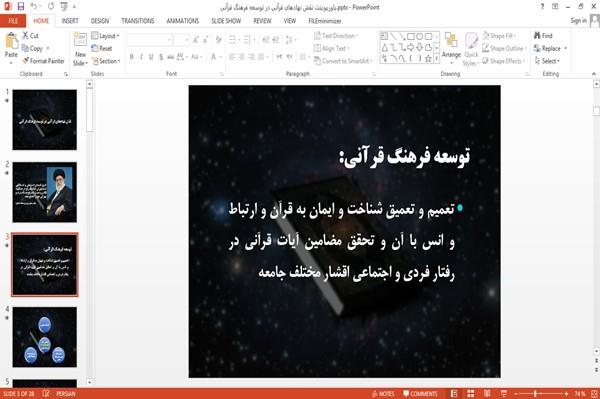Viewport: 600px width, 399px height.
Task: Clear all formatting icon
Action: tap(218, 39)
